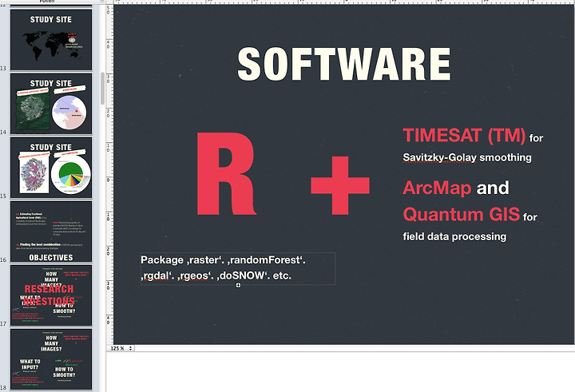Select the red plus sign shape

[x=340, y=185]
